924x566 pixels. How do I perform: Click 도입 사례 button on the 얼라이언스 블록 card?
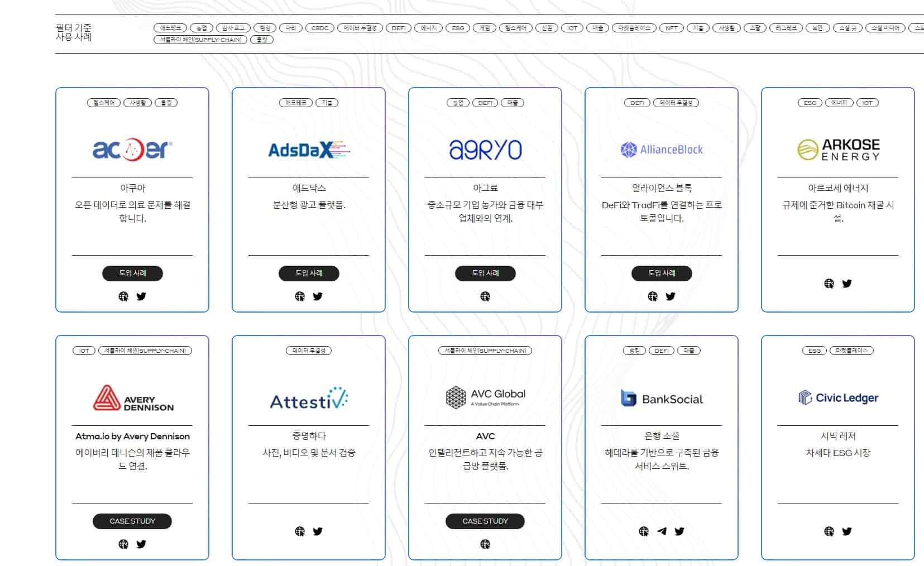coord(662,273)
